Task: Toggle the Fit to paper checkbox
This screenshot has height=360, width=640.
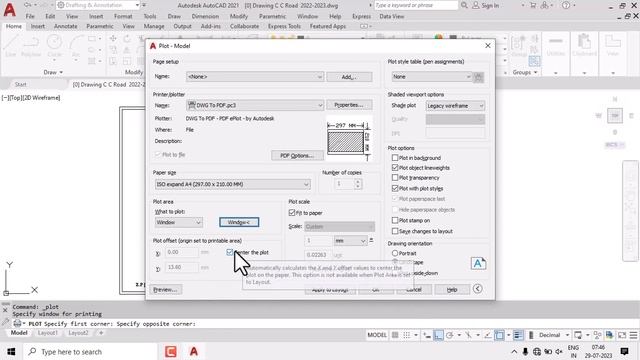Action: (x=292, y=213)
